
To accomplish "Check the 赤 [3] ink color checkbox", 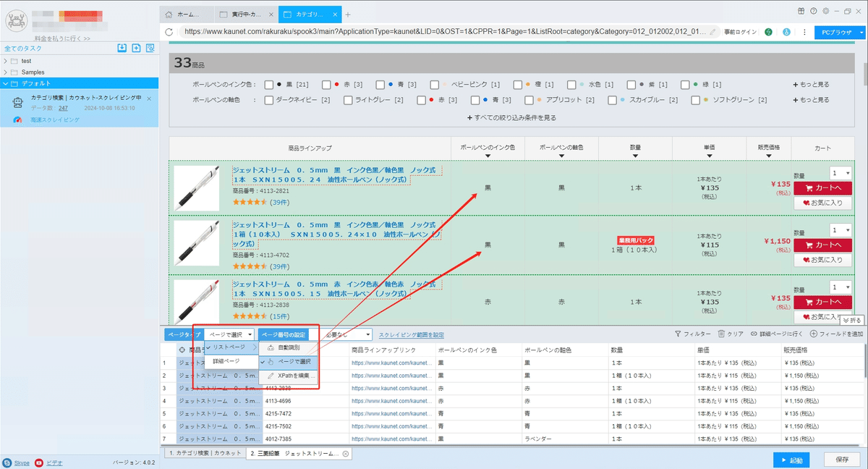I will tap(326, 85).
